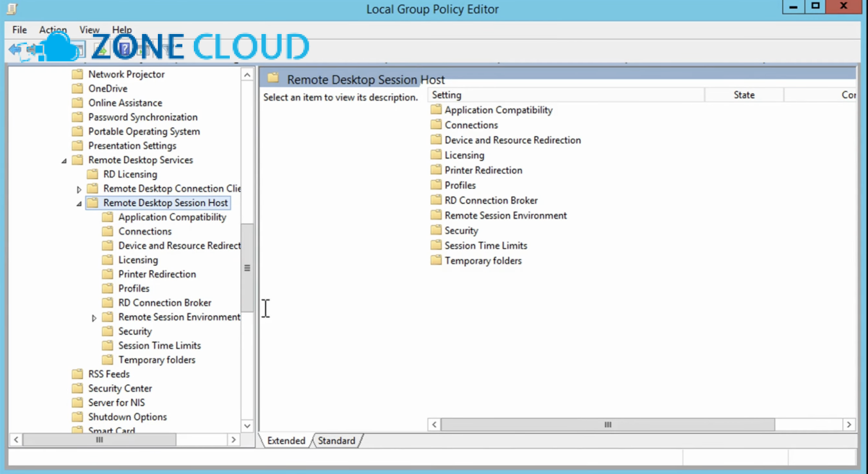The height and width of the screenshot is (474, 868).
Task: Select RD Connection Broker in the Setting list
Action: 491,200
